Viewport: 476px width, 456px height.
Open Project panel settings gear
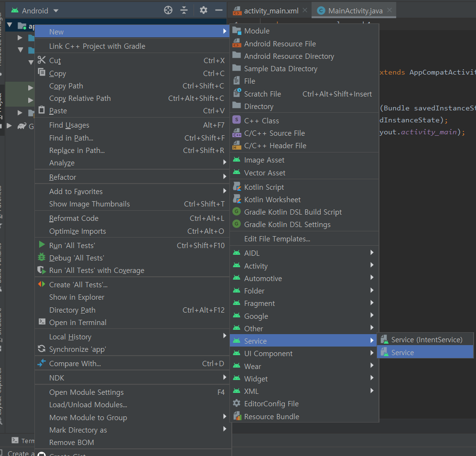coord(204,11)
